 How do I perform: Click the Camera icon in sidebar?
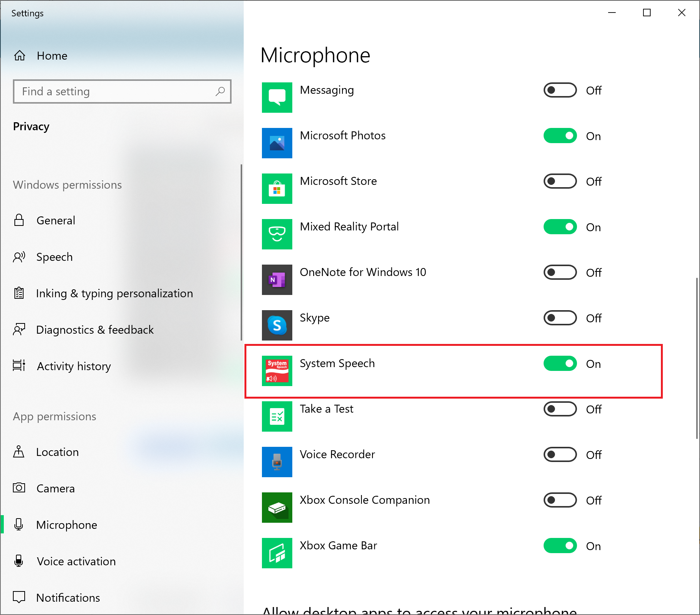[x=19, y=487]
